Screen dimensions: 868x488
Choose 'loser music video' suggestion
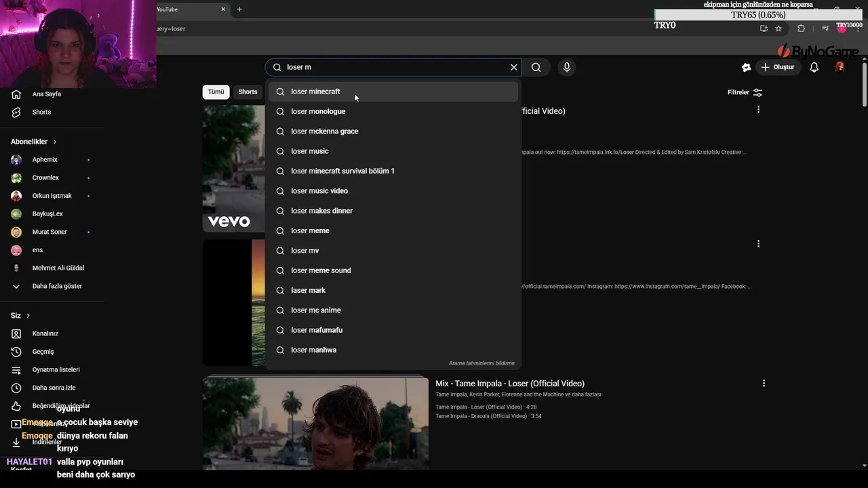(x=393, y=191)
